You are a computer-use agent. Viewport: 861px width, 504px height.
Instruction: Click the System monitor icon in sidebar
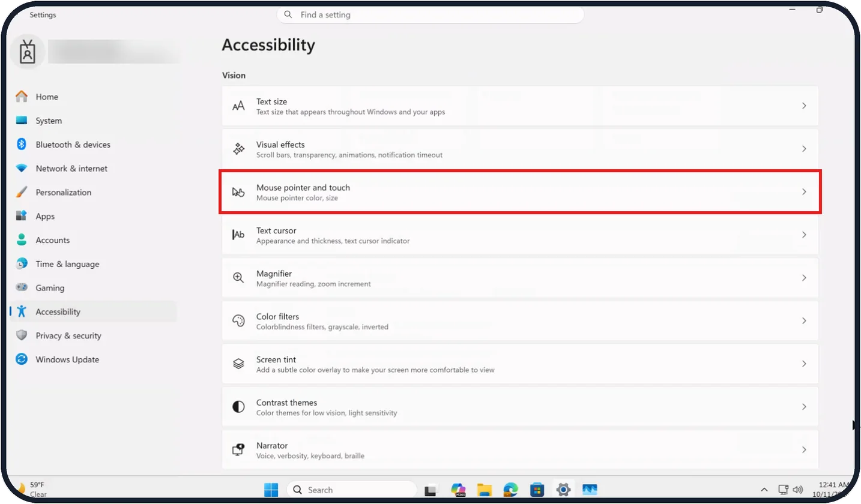22,121
